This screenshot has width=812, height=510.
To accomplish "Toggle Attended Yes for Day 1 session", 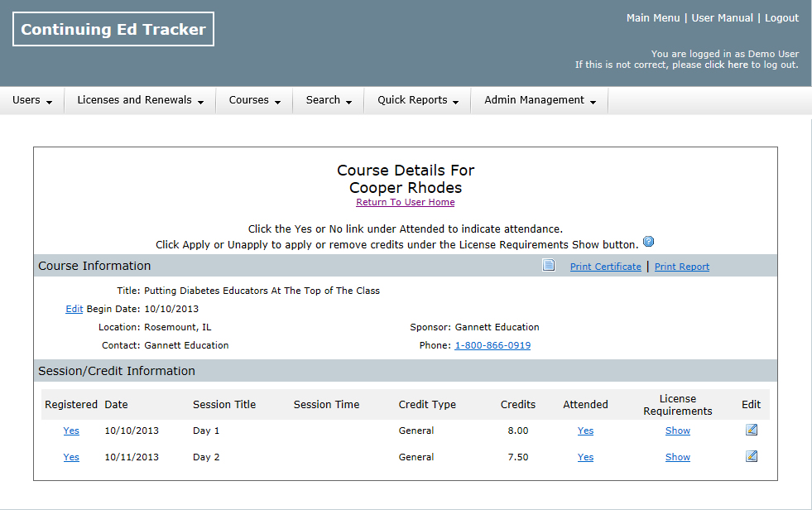I will pyautogui.click(x=585, y=431).
